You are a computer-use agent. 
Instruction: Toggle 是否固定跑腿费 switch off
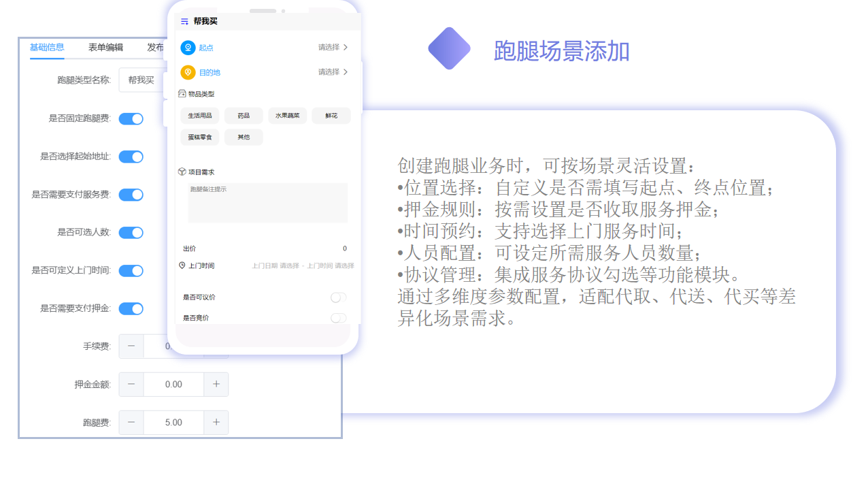click(x=131, y=119)
